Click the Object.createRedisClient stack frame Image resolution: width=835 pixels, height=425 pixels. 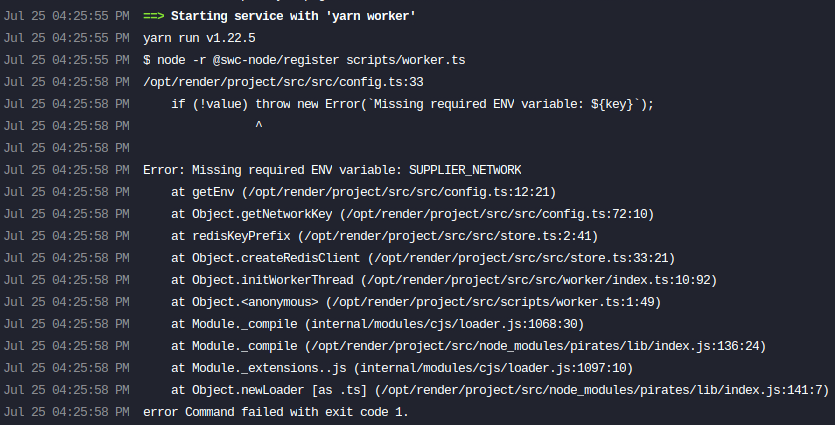(x=423, y=258)
